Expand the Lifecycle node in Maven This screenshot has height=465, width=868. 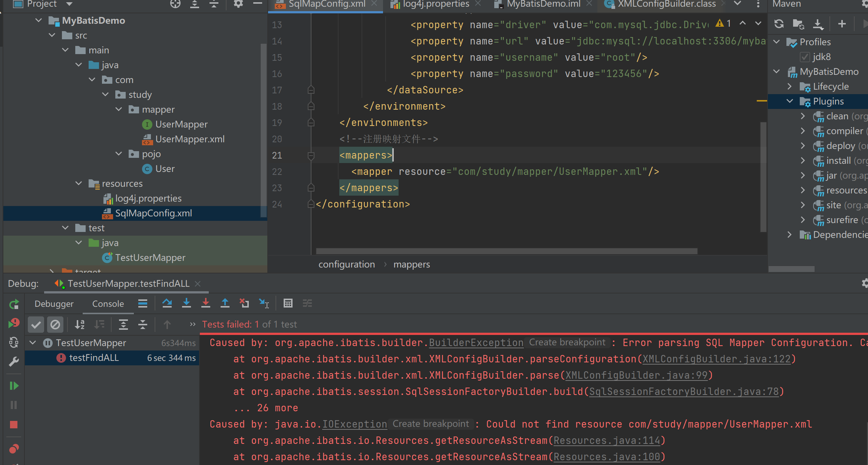pyautogui.click(x=790, y=86)
